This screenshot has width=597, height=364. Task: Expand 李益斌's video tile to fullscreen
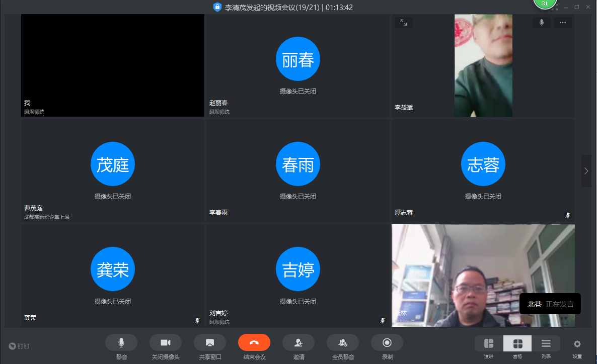pos(404,22)
